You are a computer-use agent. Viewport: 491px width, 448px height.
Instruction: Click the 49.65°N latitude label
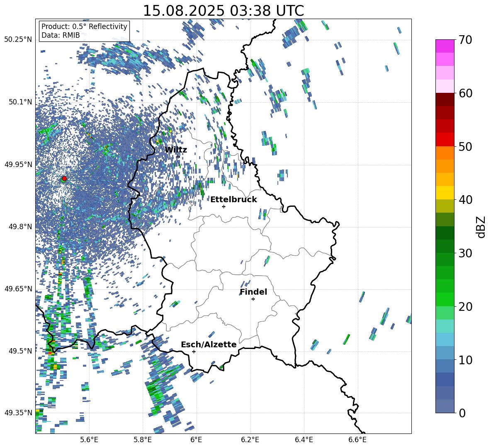coord(18,288)
